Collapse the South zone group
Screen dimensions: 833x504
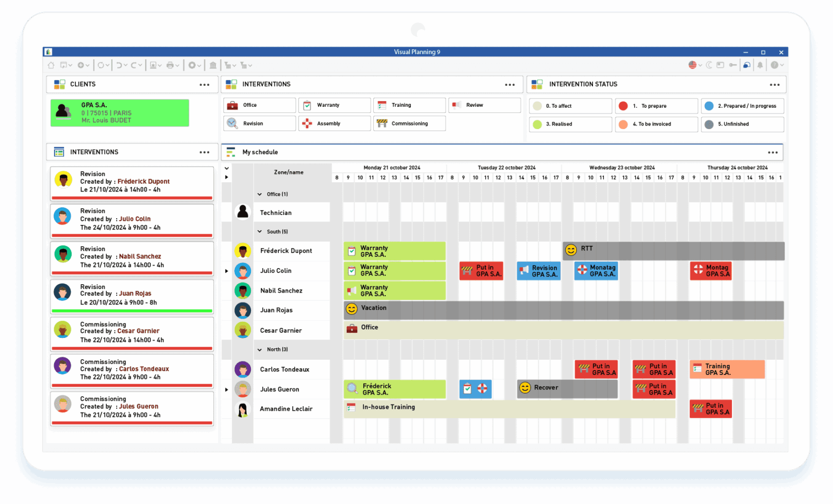click(259, 231)
